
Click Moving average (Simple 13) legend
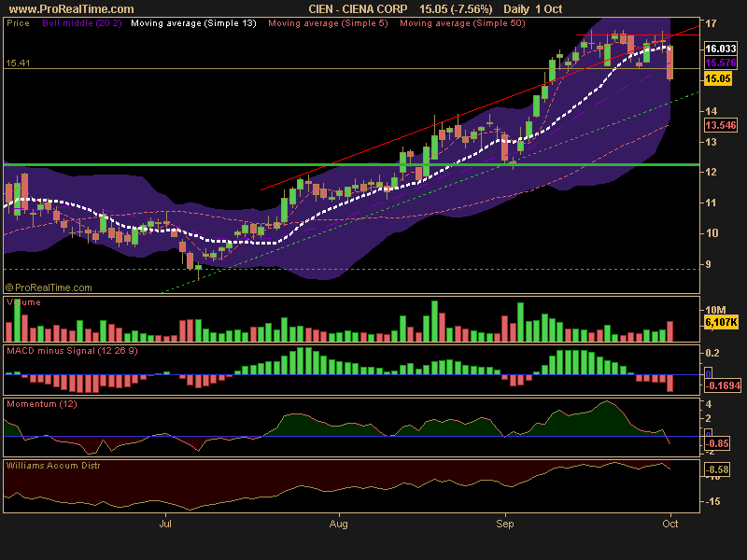193,22
